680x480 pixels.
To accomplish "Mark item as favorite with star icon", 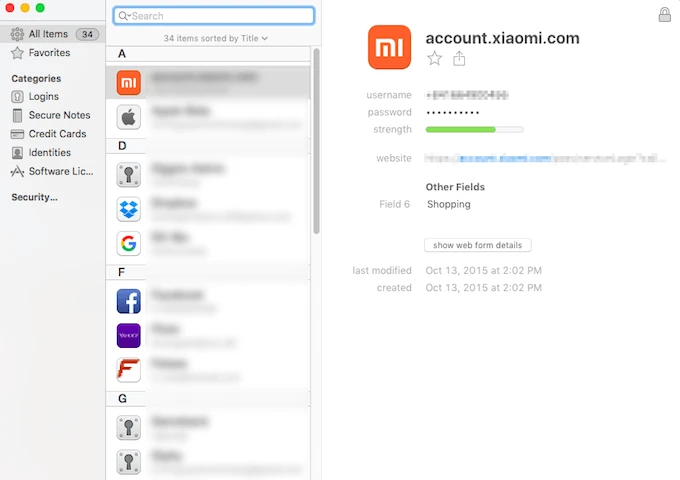I will click(435, 59).
